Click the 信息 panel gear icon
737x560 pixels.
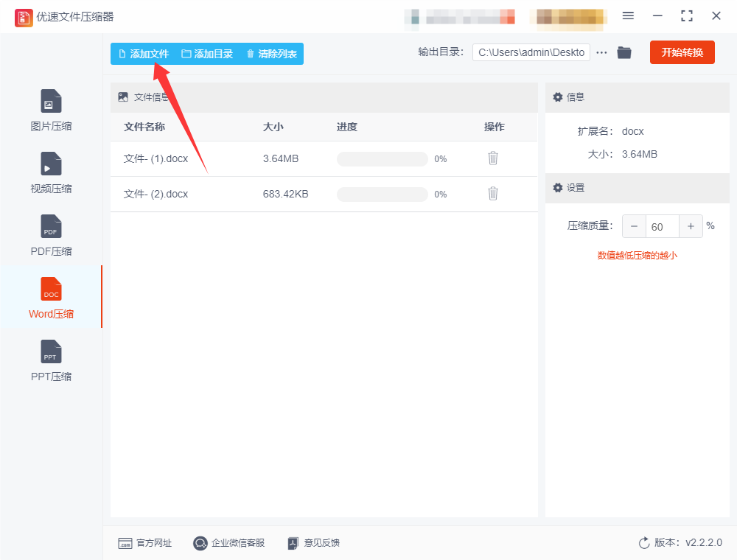[557, 97]
